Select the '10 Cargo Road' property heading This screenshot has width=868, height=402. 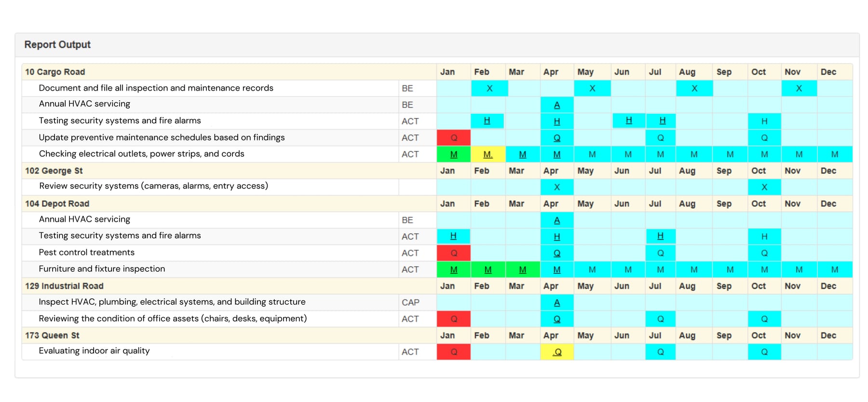pyautogui.click(x=55, y=72)
